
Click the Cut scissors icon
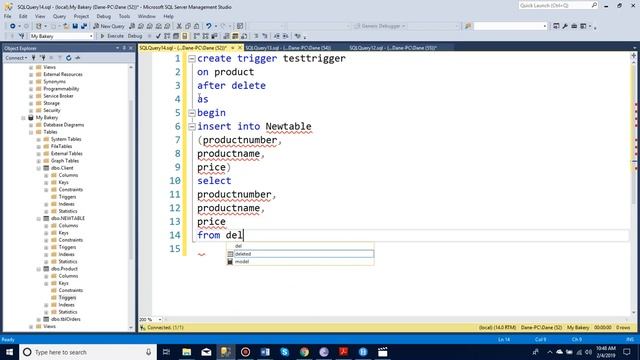179,26
